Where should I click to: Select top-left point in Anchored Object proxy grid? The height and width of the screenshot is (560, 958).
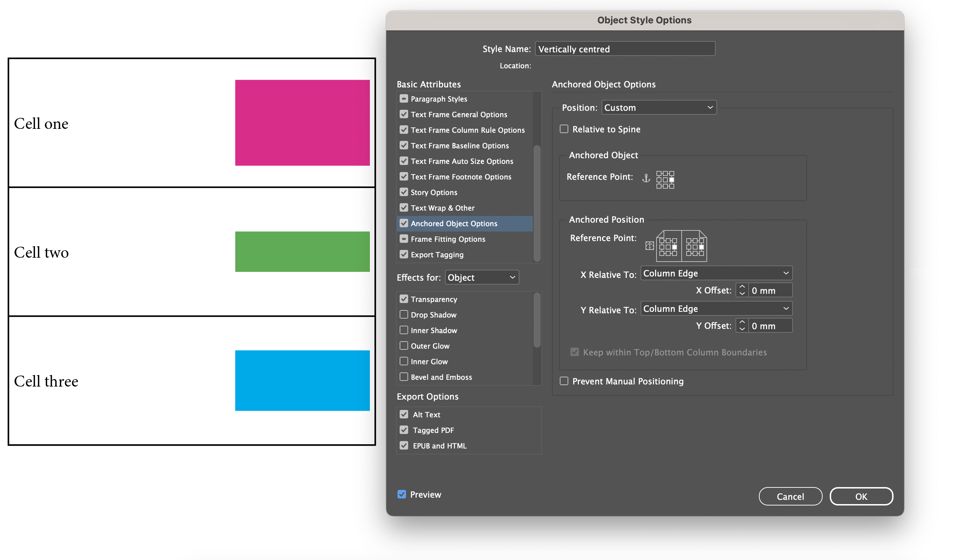coord(659,173)
